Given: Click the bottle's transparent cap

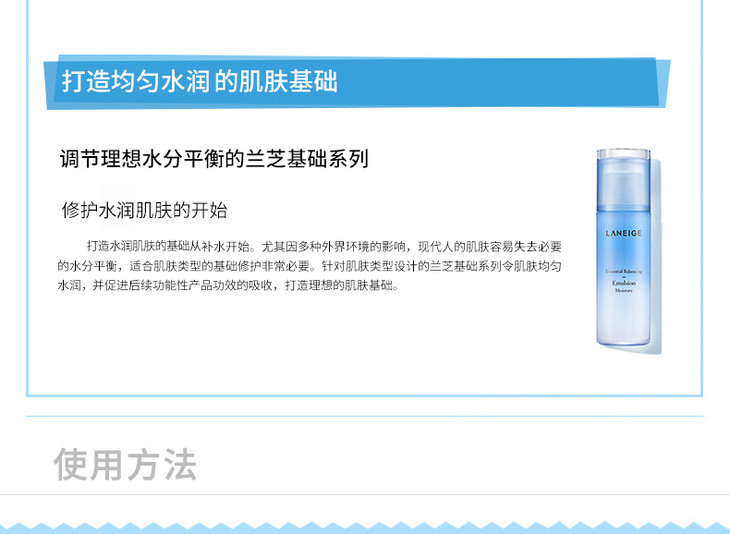Looking at the screenshot, I should [623, 179].
